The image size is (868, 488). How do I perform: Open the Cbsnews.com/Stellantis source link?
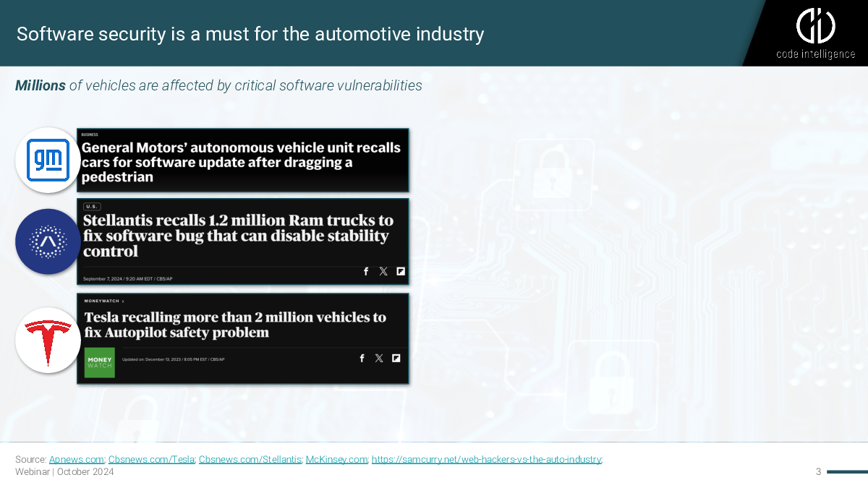[250, 460]
